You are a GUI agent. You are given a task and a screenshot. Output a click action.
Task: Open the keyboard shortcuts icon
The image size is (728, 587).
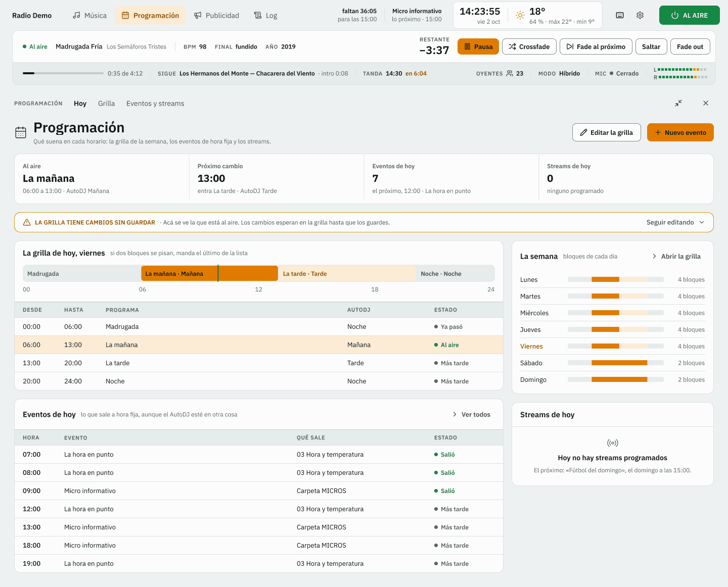click(620, 15)
